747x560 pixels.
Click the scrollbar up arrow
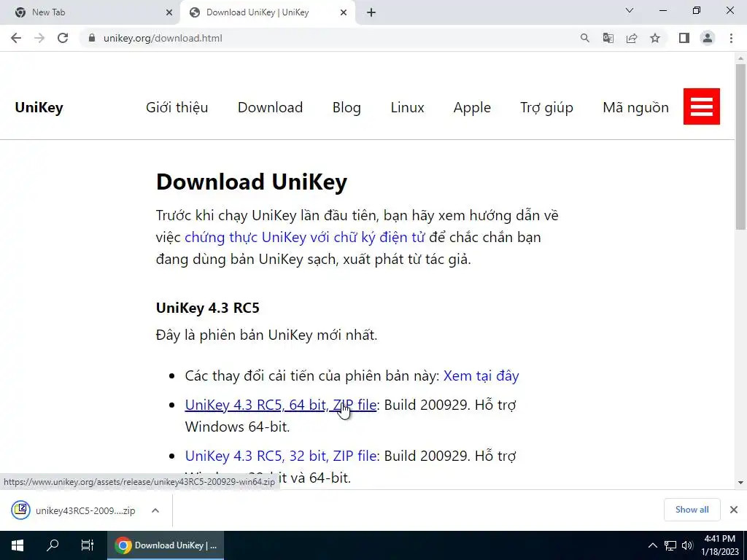[x=740, y=58]
